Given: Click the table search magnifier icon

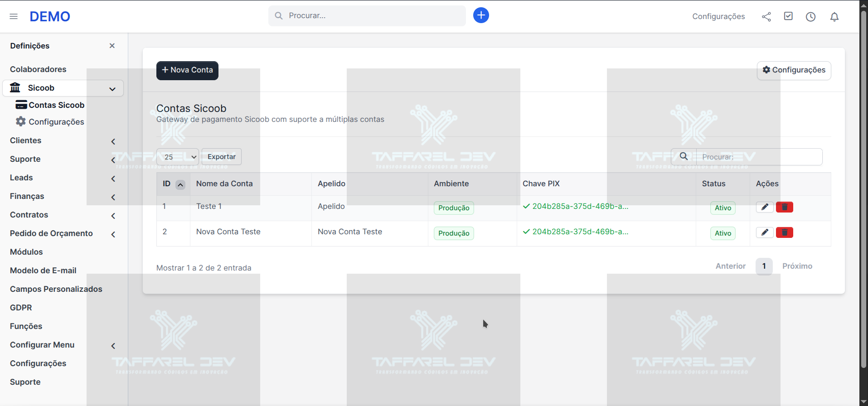Looking at the screenshot, I should click(x=684, y=156).
